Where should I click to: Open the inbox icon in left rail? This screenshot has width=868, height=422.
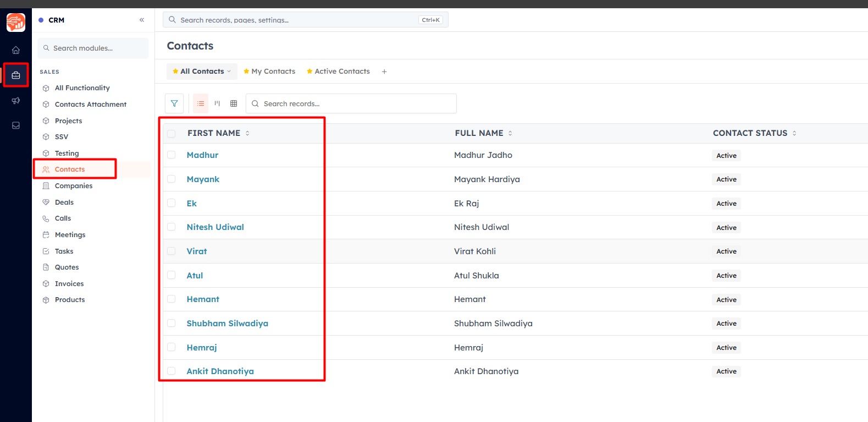click(16, 125)
